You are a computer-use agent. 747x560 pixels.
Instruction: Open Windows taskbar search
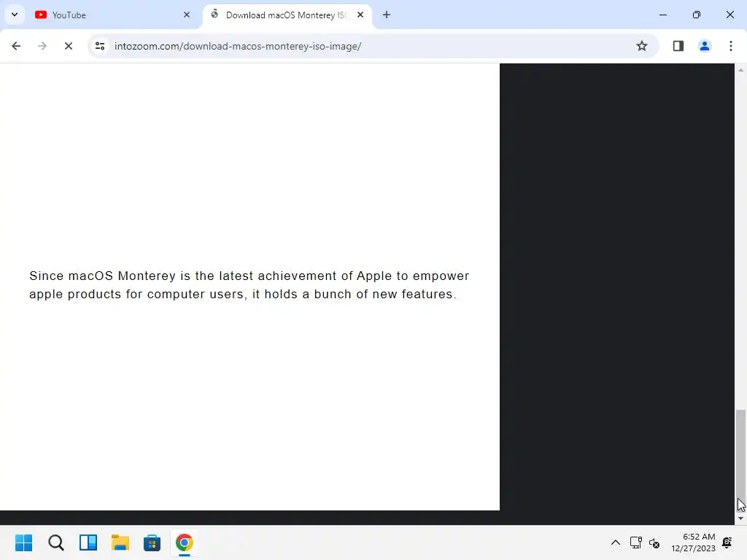[56, 542]
